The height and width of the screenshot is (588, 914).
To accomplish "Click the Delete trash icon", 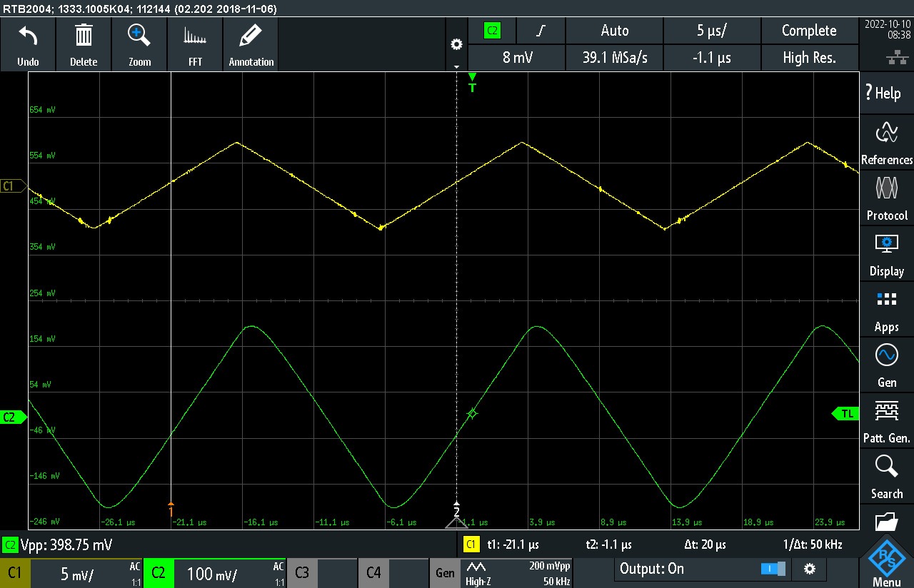I will click(84, 44).
